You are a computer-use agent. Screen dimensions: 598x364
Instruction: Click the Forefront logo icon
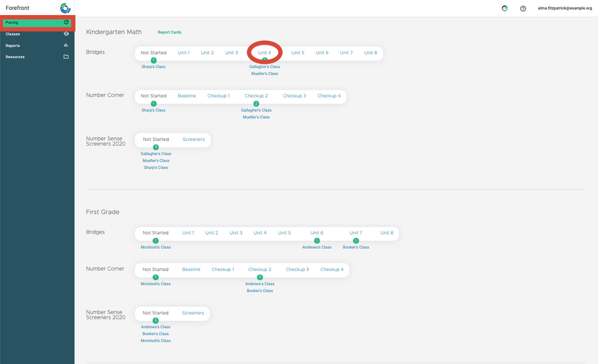[x=65, y=8]
